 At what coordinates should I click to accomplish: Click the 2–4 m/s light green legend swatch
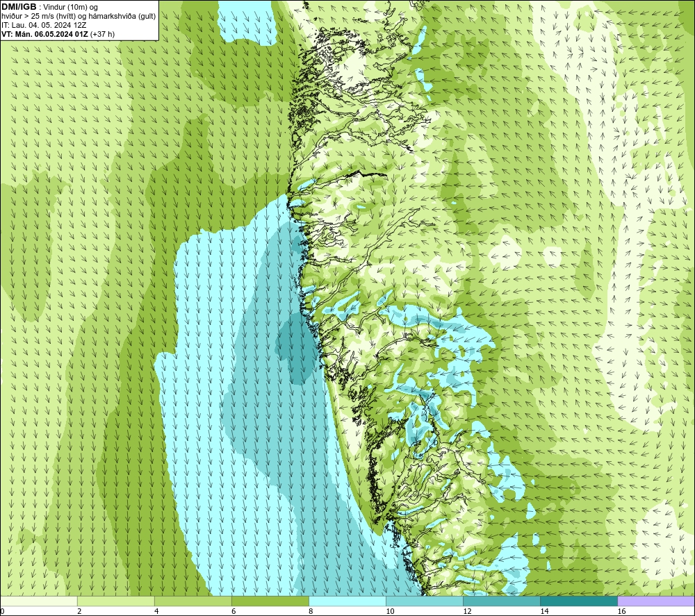(x=115, y=601)
